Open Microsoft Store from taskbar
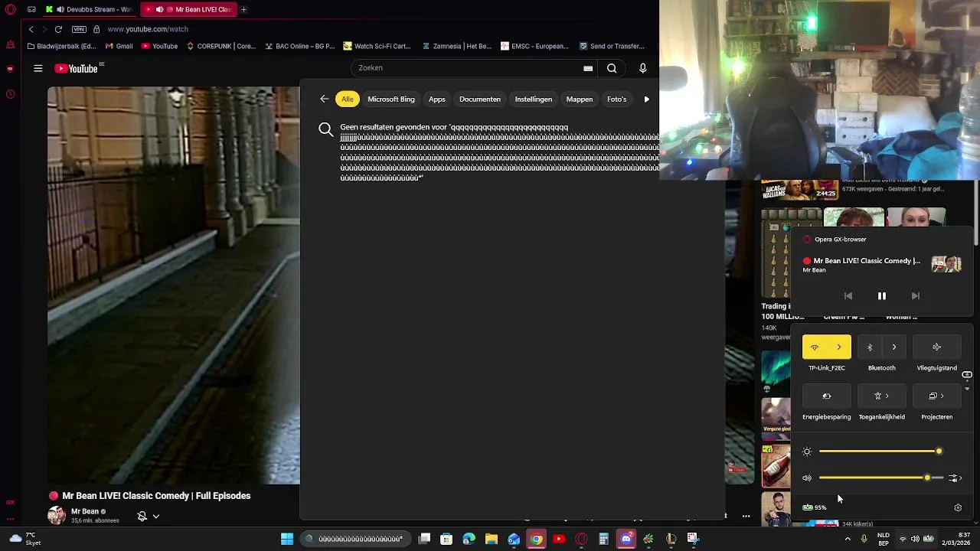Viewport: 980px width, 551px height. point(446,539)
